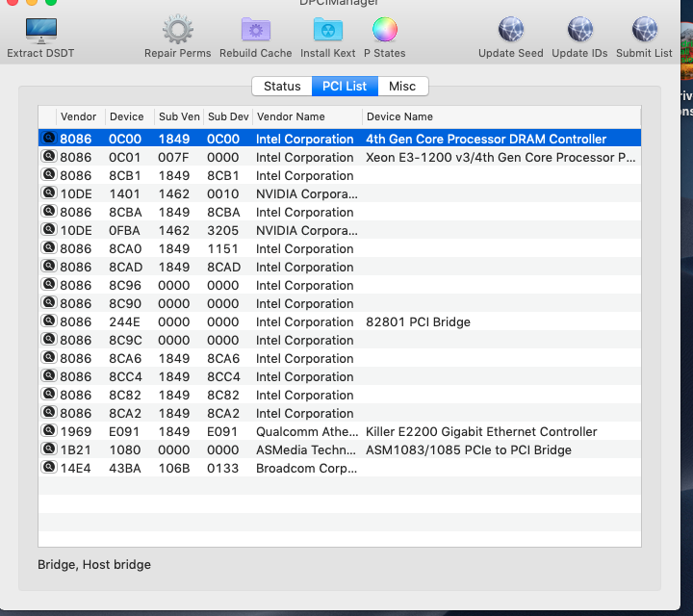Click the Extract DSDT toolbar icon
The width and height of the screenshot is (693, 616).
point(39,31)
